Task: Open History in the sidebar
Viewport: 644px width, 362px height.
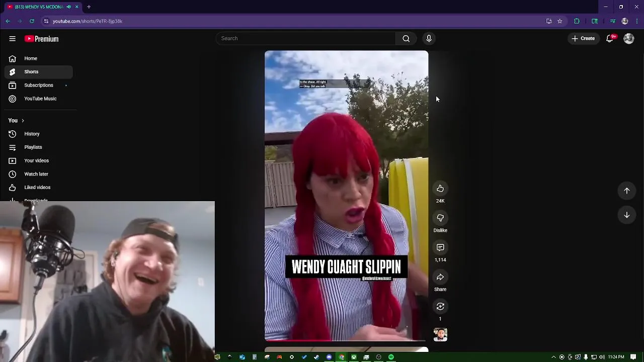Action: pyautogui.click(x=39, y=134)
